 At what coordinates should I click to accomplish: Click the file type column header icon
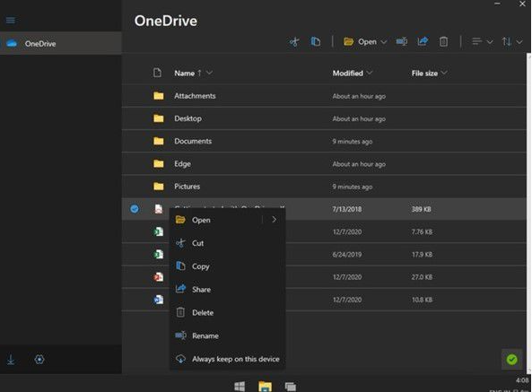tap(157, 73)
